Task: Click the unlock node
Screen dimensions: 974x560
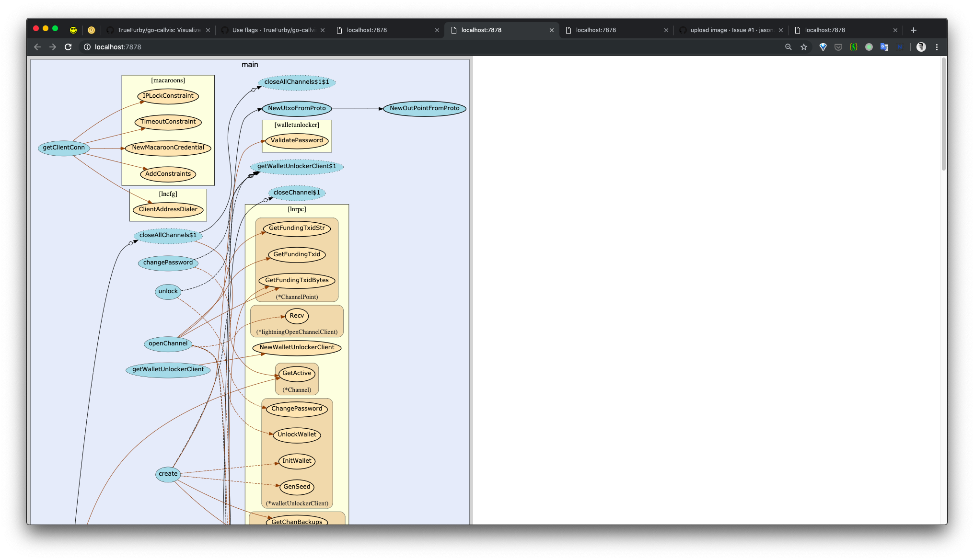Action: coord(168,291)
